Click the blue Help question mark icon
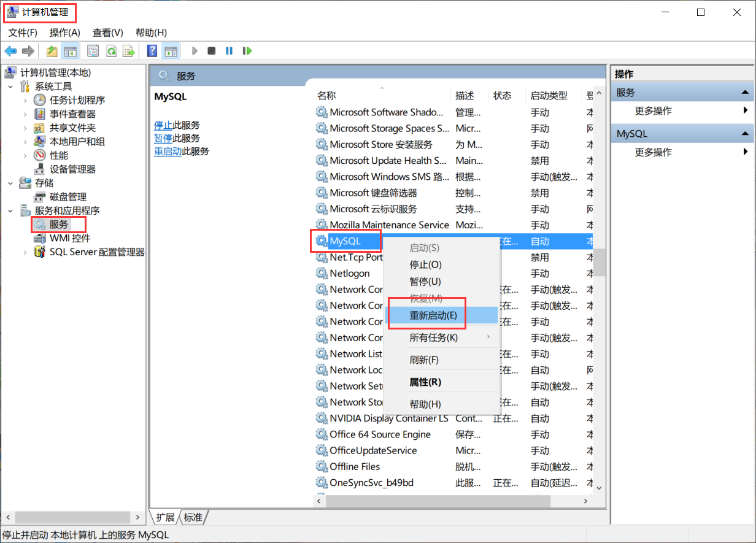This screenshot has height=543, width=756. coord(152,51)
